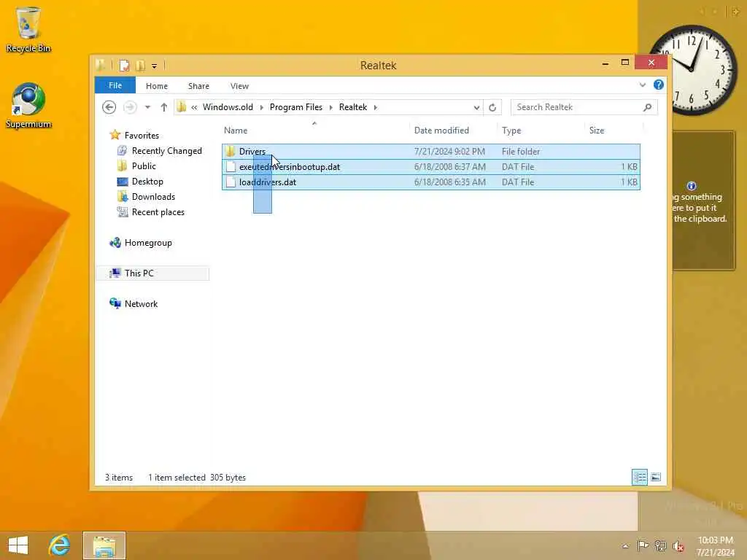Go forward with the Forward arrow
Image resolution: width=747 pixels, height=560 pixels.
[x=130, y=107]
